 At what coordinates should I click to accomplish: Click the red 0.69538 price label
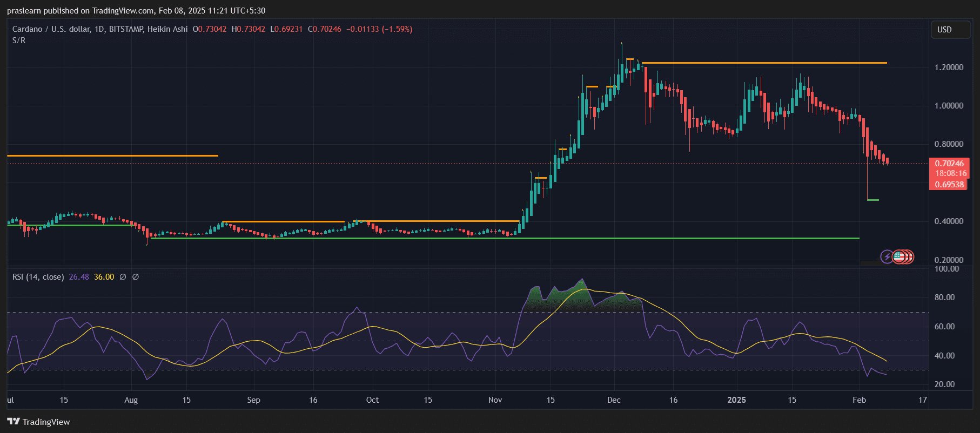pyautogui.click(x=949, y=185)
